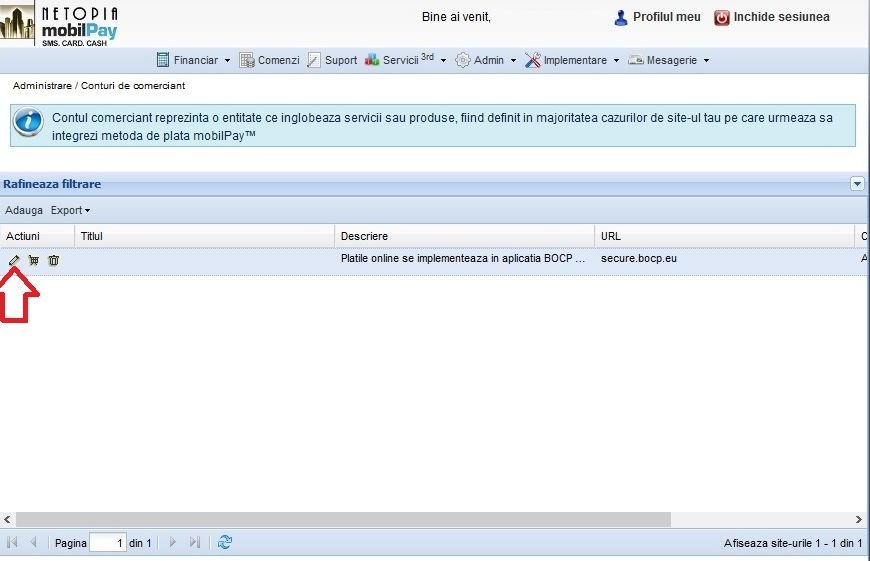Open the Financiar menu

tap(194, 60)
